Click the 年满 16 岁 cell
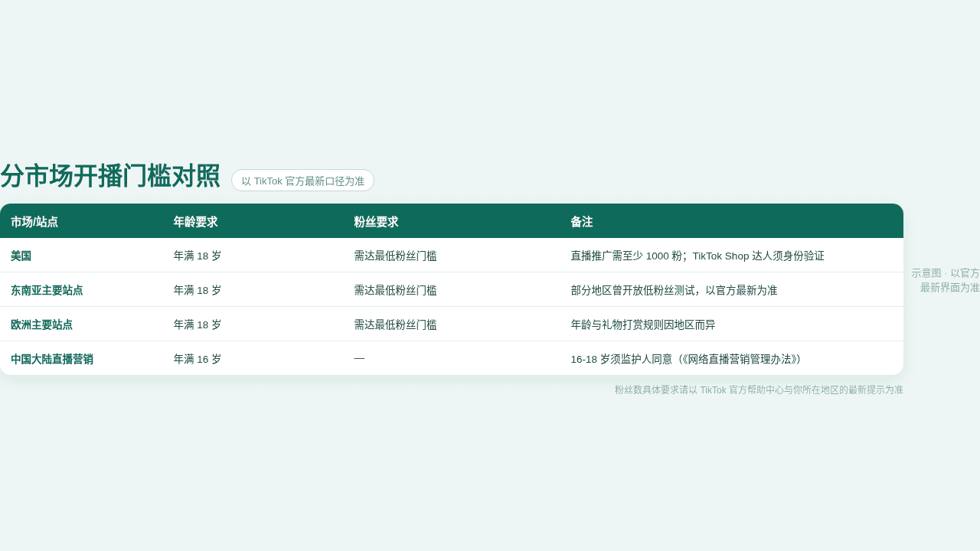Screen dimensions: 980x551 pyautogui.click(x=198, y=359)
